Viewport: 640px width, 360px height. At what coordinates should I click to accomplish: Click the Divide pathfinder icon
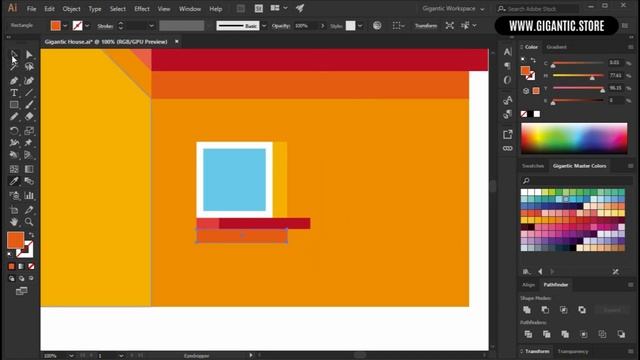click(x=528, y=334)
